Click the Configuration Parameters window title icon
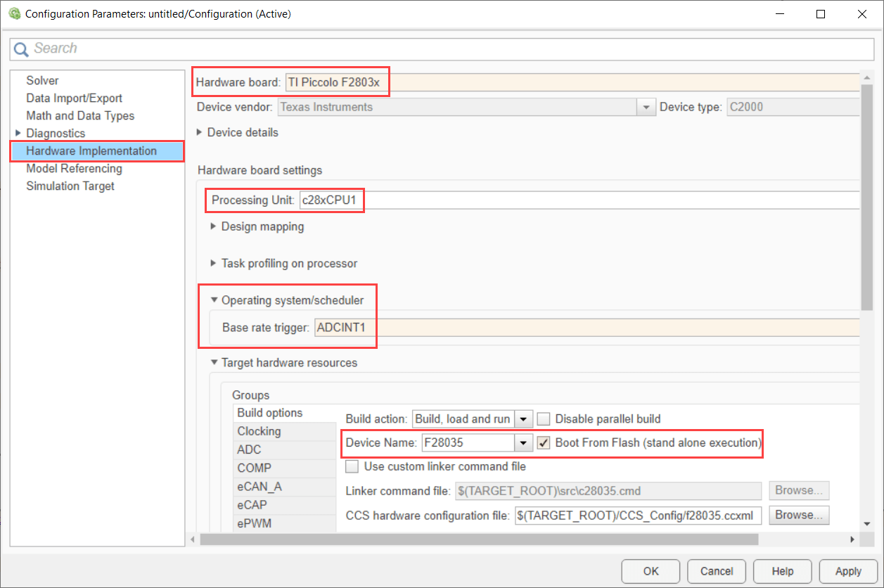Screen dimensions: 884x588 pos(14,13)
